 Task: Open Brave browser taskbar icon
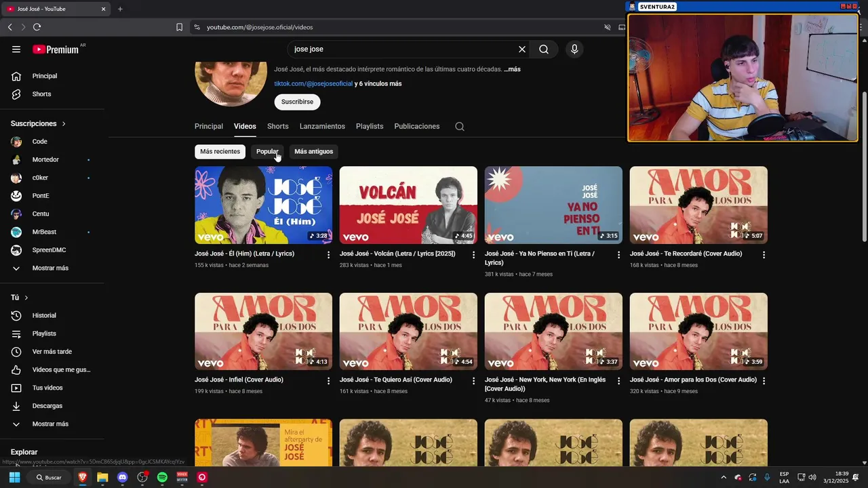tap(83, 477)
